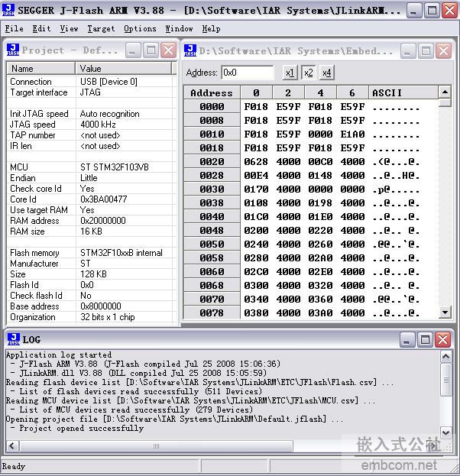Screen dimensions: 460x476
Task: Click the STM32F10xxB internal flash value
Action: tap(121, 253)
